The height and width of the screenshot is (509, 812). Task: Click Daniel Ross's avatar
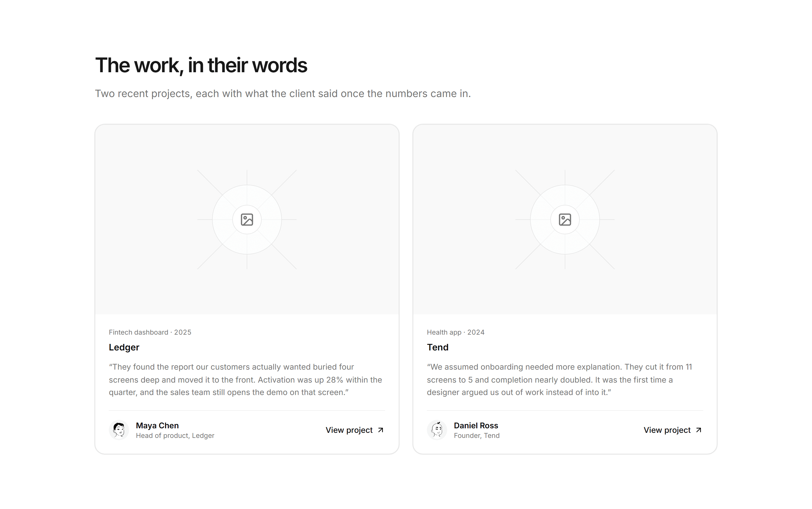click(x=437, y=430)
